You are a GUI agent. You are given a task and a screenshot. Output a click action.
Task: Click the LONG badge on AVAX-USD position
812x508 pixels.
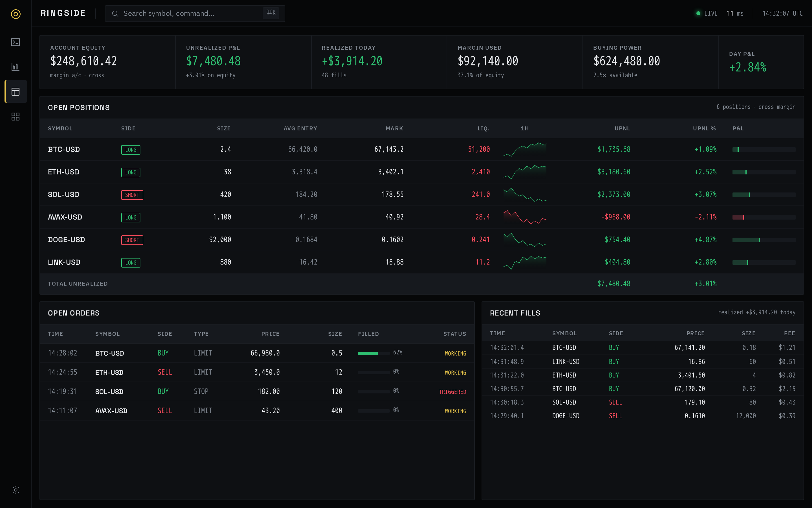point(131,217)
